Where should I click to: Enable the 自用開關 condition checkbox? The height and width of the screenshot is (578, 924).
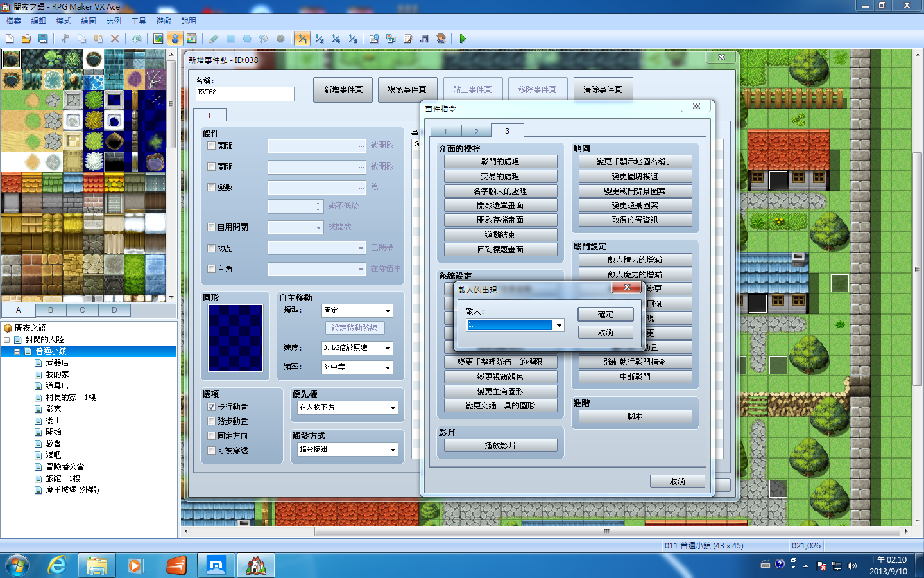pyautogui.click(x=212, y=227)
